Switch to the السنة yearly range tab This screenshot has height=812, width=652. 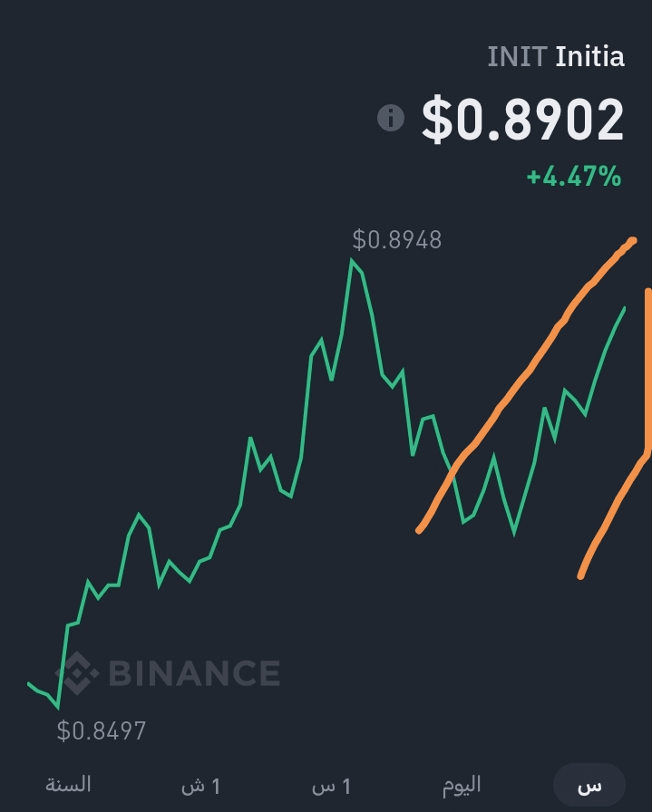pyautogui.click(x=68, y=785)
